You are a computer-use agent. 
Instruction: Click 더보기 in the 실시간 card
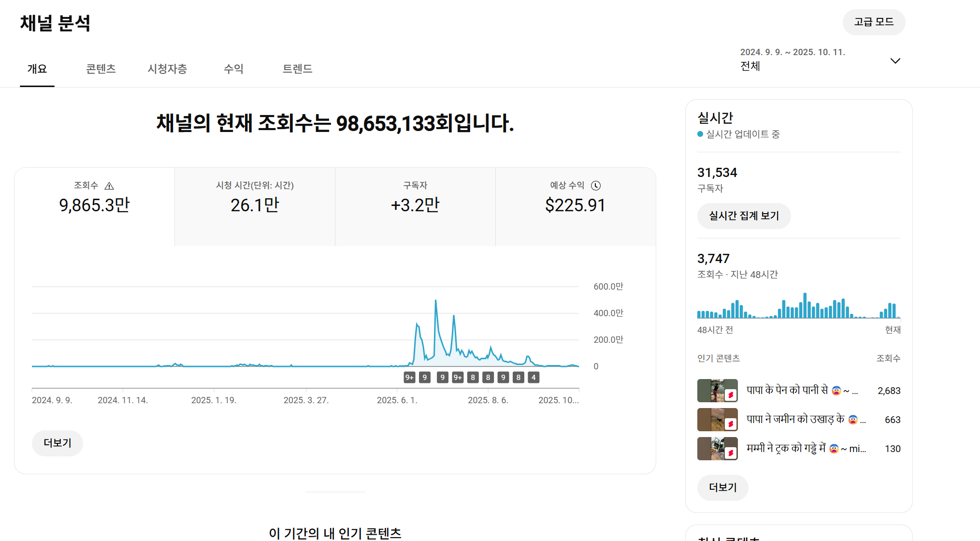point(722,488)
